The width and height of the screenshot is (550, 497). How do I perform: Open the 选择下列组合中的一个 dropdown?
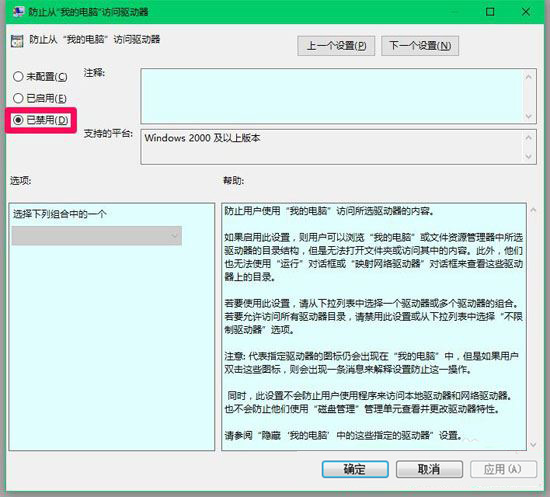pos(97,235)
